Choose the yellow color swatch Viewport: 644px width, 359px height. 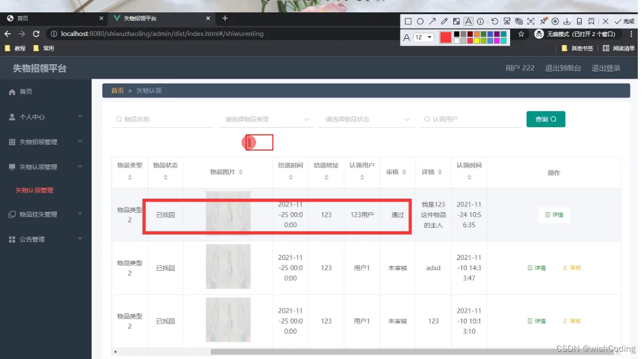[x=476, y=41]
